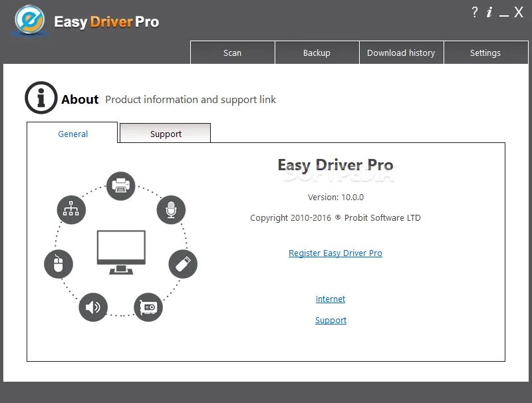Click the mouse device icon
Viewport: 532px width, 403px height.
click(59, 263)
